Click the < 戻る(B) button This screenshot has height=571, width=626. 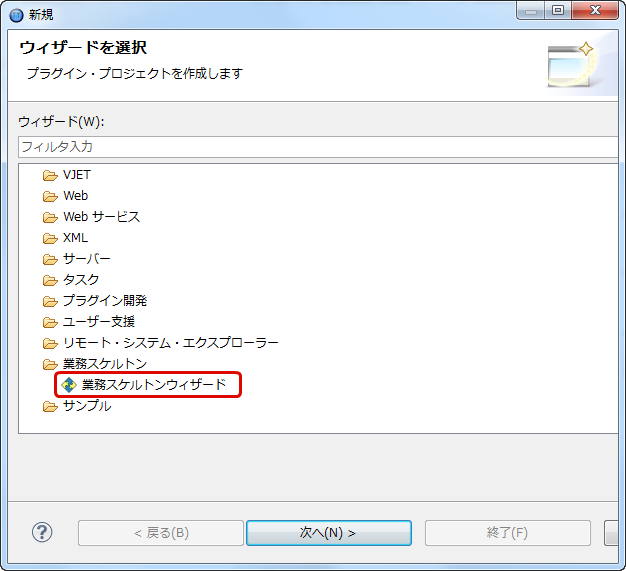pyautogui.click(x=161, y=533)
